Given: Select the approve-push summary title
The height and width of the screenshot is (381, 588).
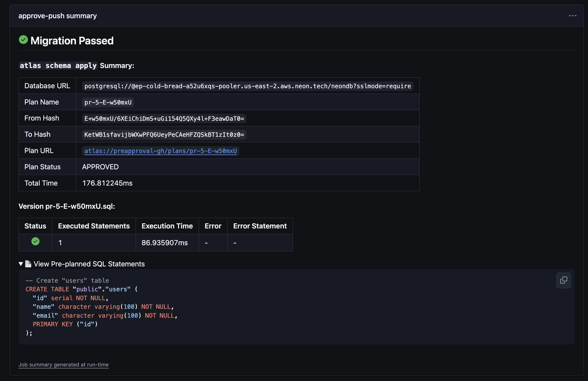Looking at the screenshot, I should point(58,16).
